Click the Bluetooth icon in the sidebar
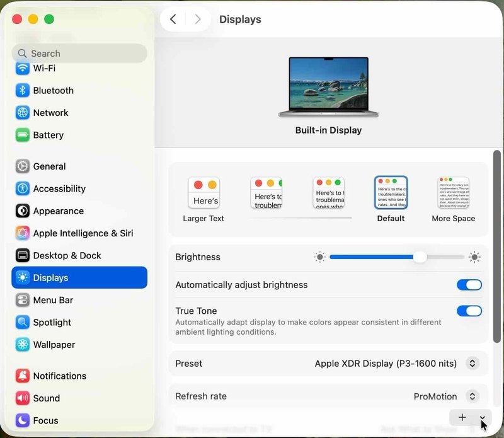The width and height of the screenshot is (504, 438). tap(23, 90)
